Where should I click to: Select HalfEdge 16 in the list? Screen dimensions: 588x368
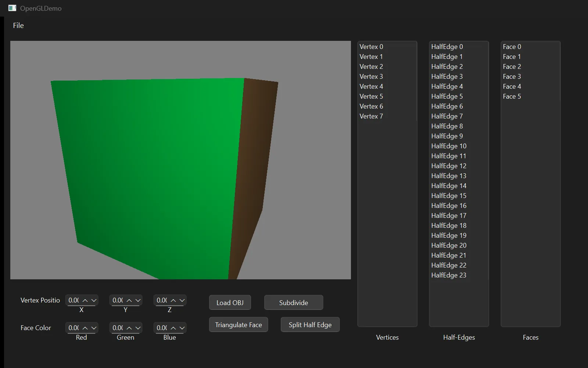(459, 206)
